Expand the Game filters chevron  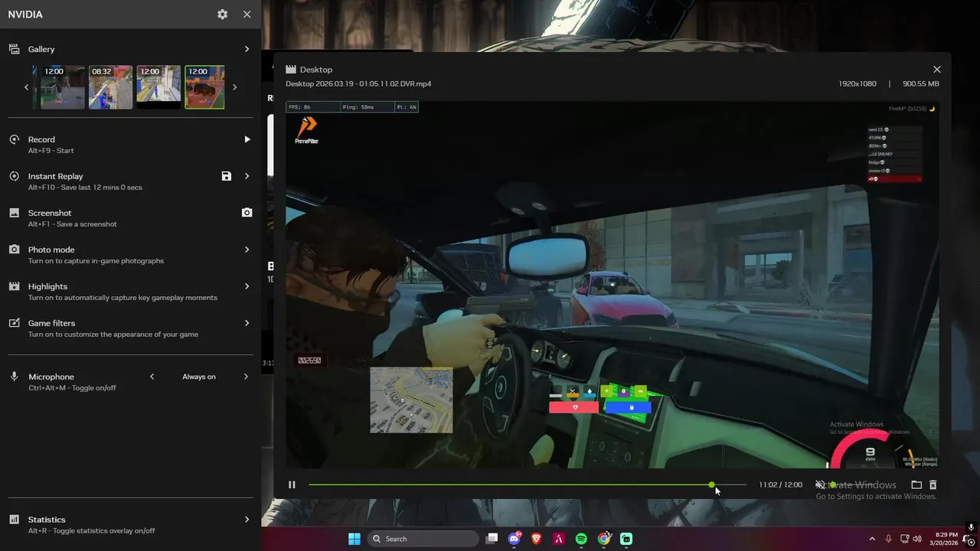pos(247,323)
